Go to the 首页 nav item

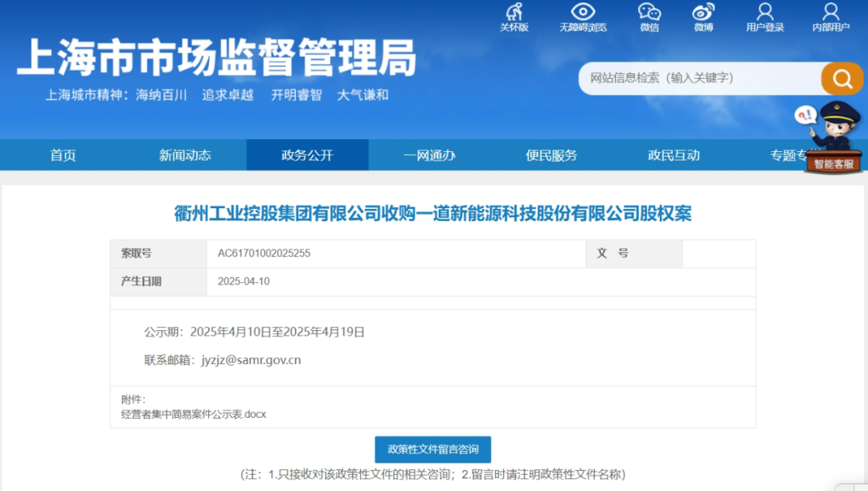(63, 155)
